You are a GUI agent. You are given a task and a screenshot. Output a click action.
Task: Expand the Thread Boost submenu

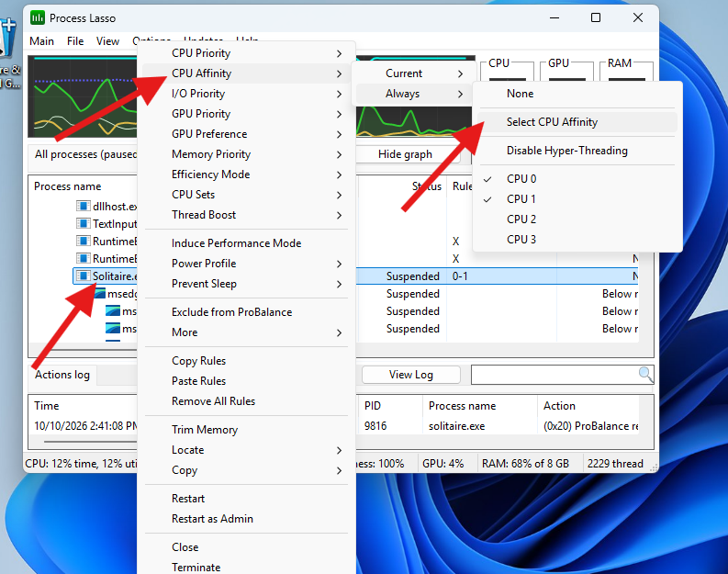247,215
